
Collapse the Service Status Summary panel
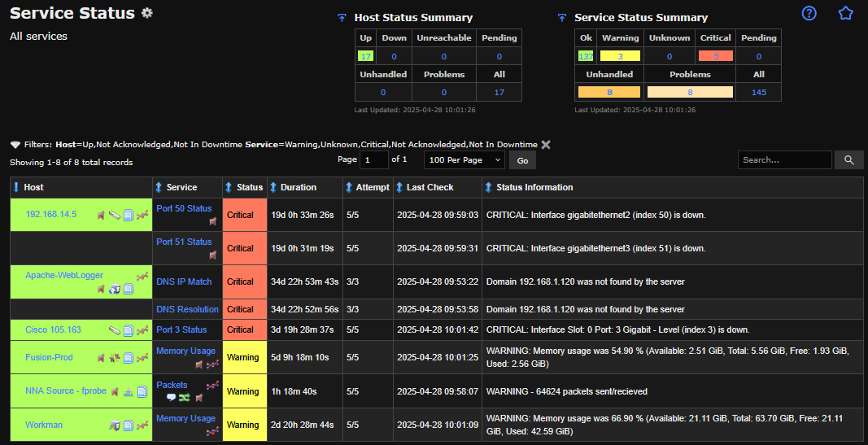pyautogui.click(x=561, y=18)
